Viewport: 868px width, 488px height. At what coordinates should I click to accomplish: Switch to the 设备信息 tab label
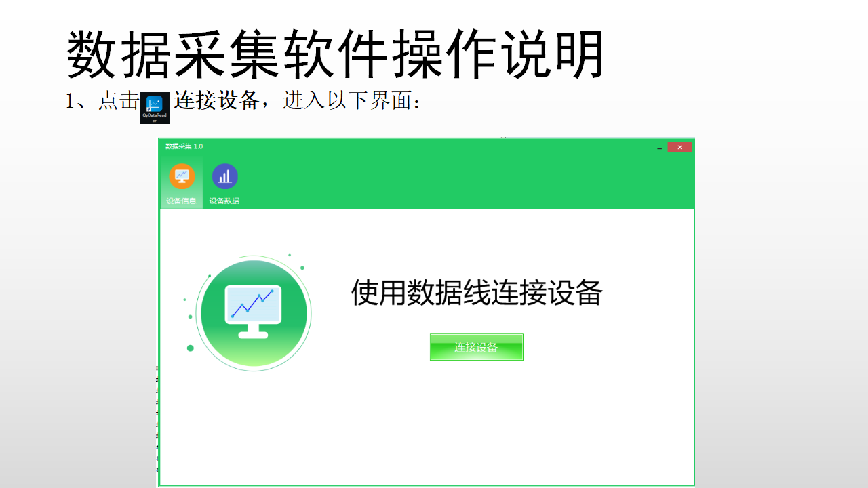(182, 201)
